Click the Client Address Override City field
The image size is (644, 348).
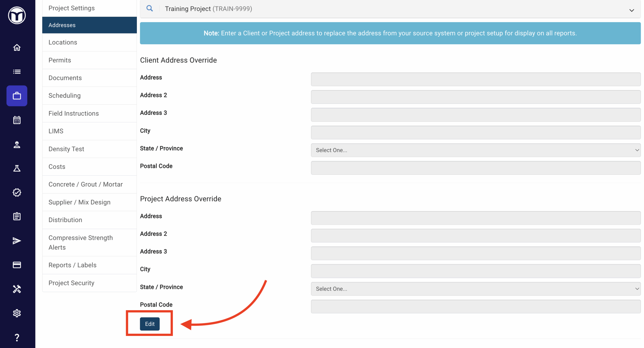[x=475, y=133]
